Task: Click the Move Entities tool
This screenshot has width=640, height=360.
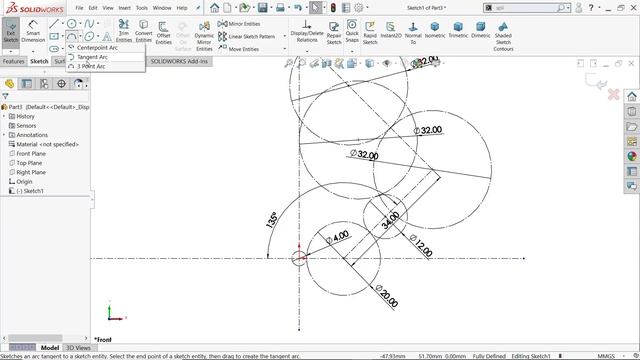Action: (239, 49)
